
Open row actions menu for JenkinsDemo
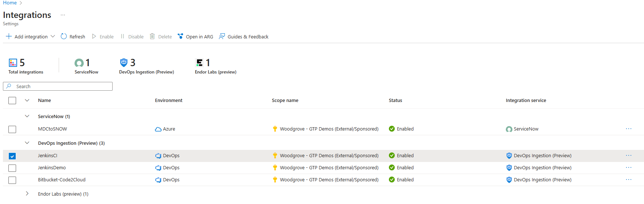629,167
